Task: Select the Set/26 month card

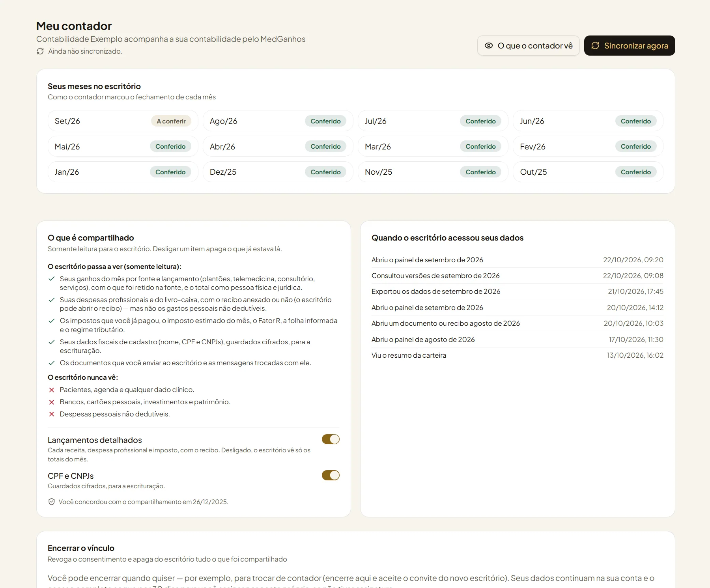Action: (123, 121)
